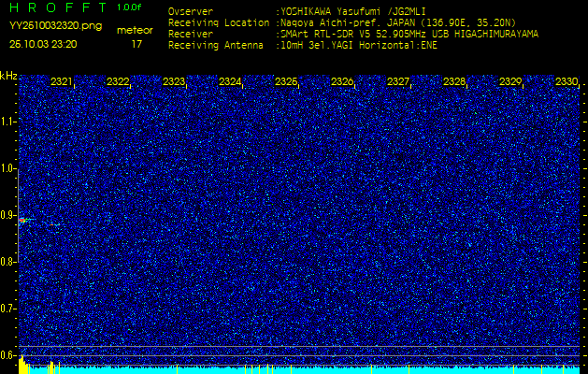Click the cyan signal level strip at bottom
This screenshot has height=374, width=588.
pos(299,370)
